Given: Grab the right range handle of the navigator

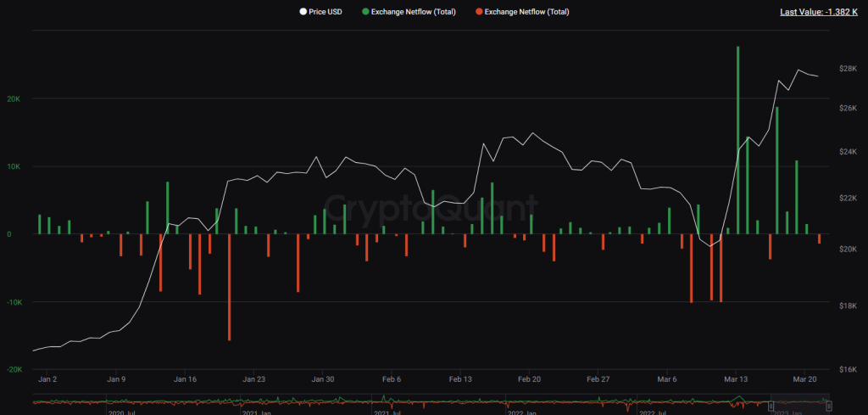Looking at the screenshot, I should coord(829,407).
